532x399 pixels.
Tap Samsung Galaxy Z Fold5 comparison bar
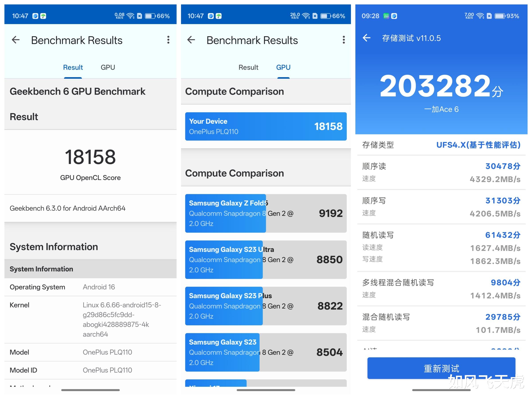[266, 213]
